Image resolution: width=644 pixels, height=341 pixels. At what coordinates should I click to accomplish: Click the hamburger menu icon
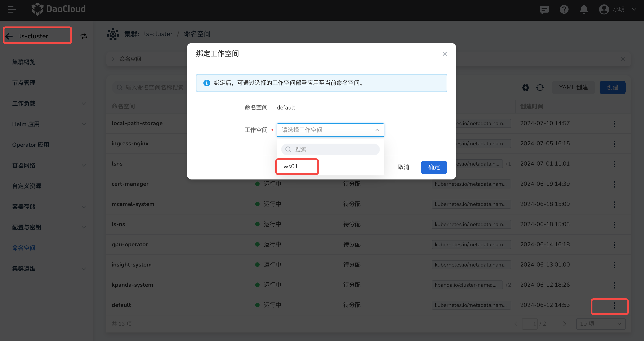coord(11,9)
